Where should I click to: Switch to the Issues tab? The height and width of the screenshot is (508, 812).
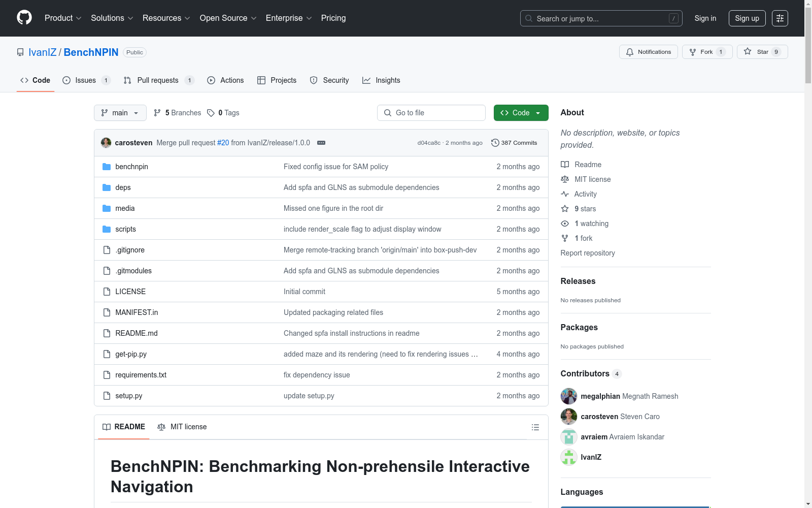[x=86, y=80]
